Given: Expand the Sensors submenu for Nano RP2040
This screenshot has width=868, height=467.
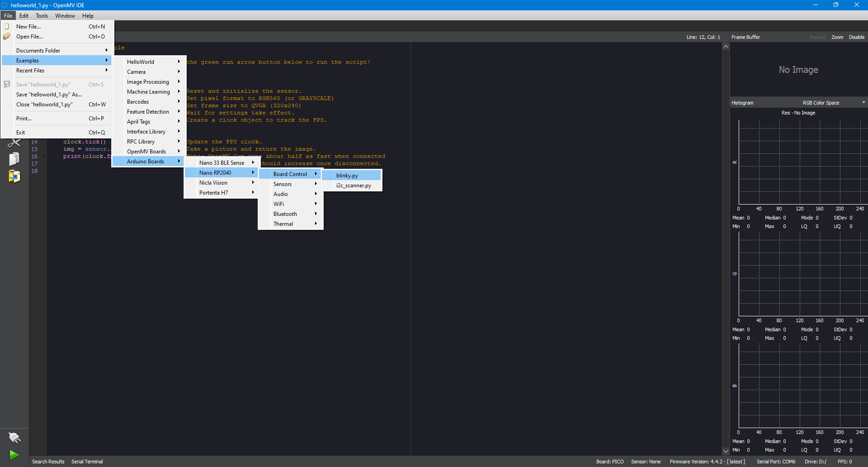Looking at the screenshot, I should click(x=290, y=184).
